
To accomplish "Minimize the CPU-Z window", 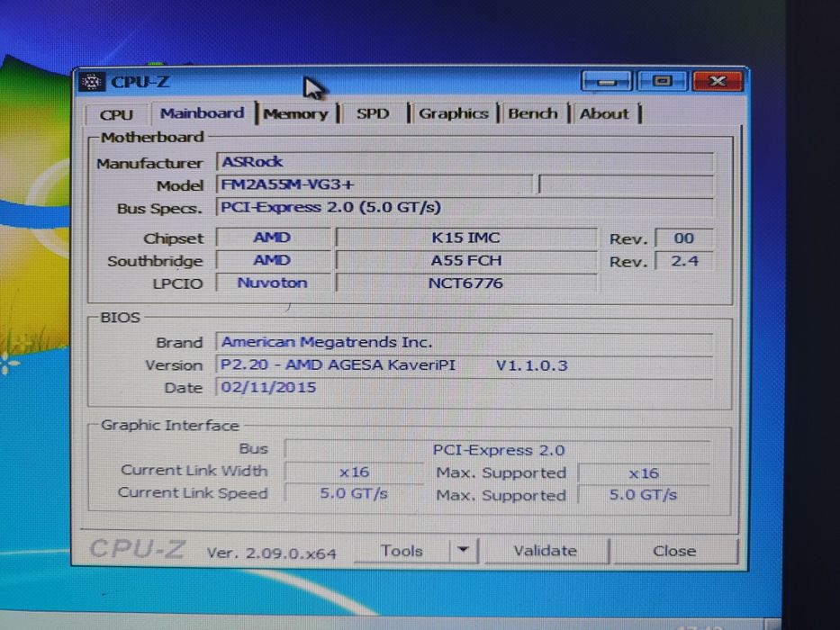I will [607, 81].
